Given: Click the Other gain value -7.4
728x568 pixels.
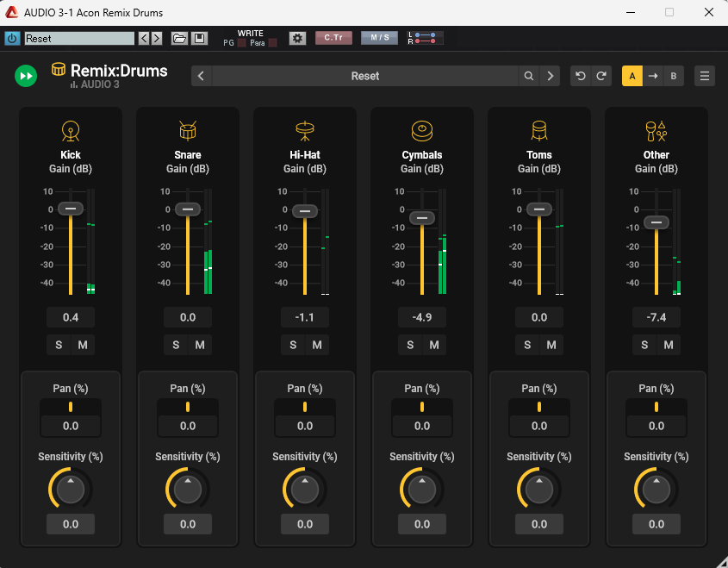Looking at the screenshot, I should click(656, 317).
